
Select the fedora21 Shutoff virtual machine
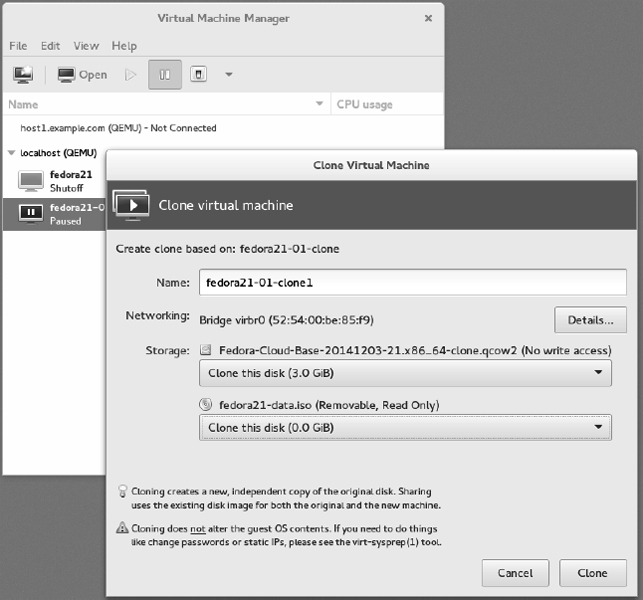(x=55, y=181)
